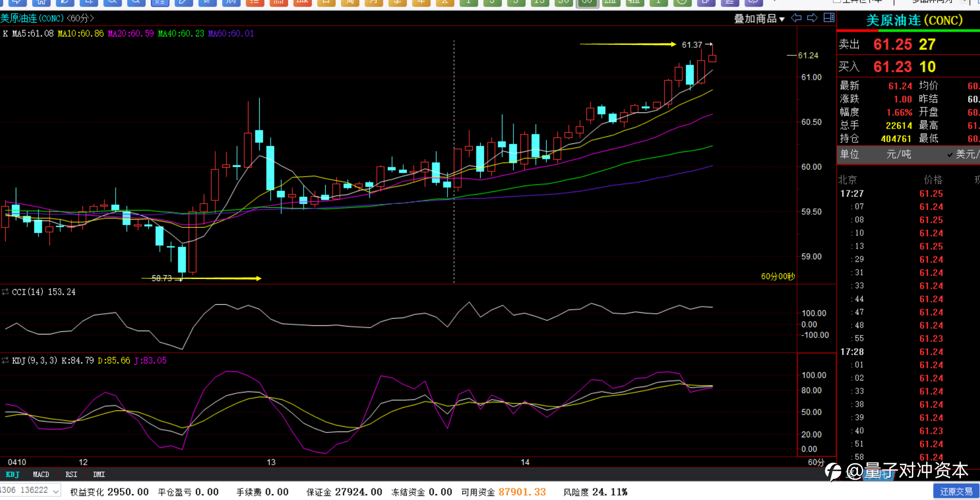Viewport: 980px width, 500px height.
Task: Switch to the KDJ indicator tab
Action: pos(12,475)
